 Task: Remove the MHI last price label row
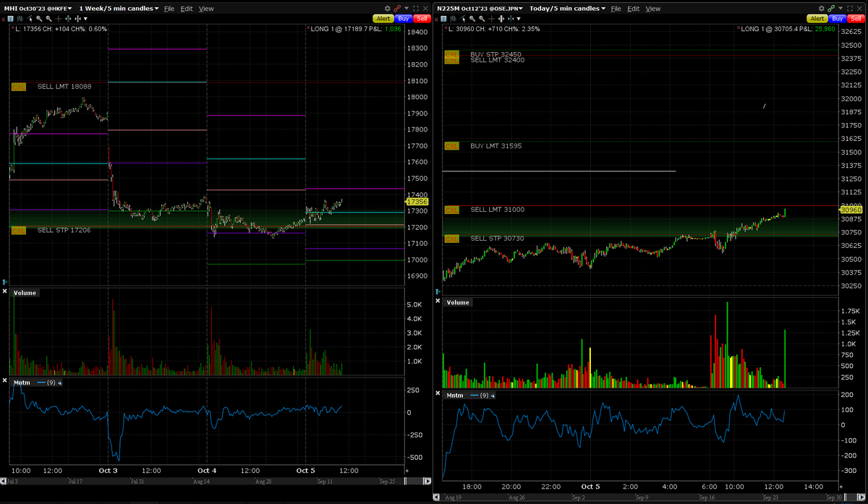(12, 27)
